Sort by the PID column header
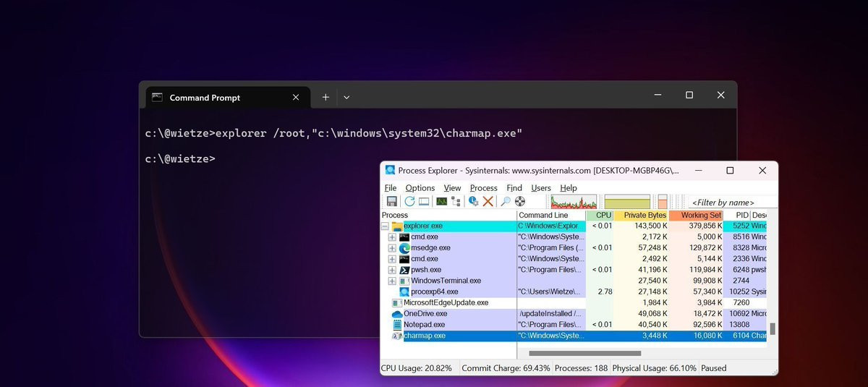The image size is (868, 387). coord(737,215)
